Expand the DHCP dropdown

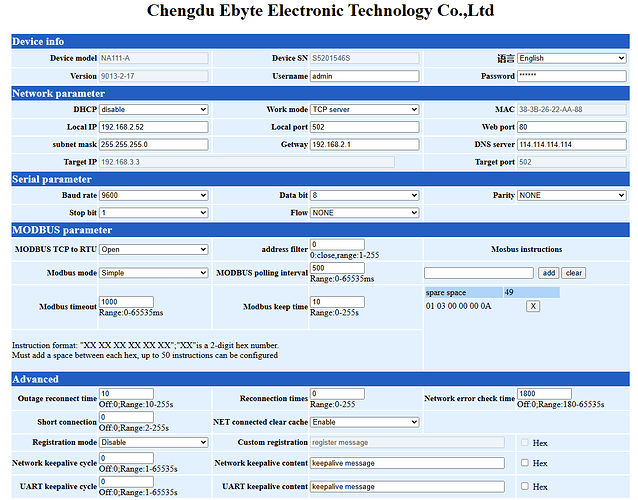pos(153,109)
